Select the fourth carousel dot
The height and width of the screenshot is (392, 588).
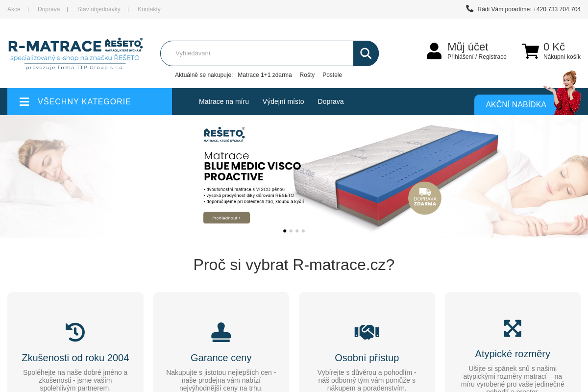pos(303,231)
